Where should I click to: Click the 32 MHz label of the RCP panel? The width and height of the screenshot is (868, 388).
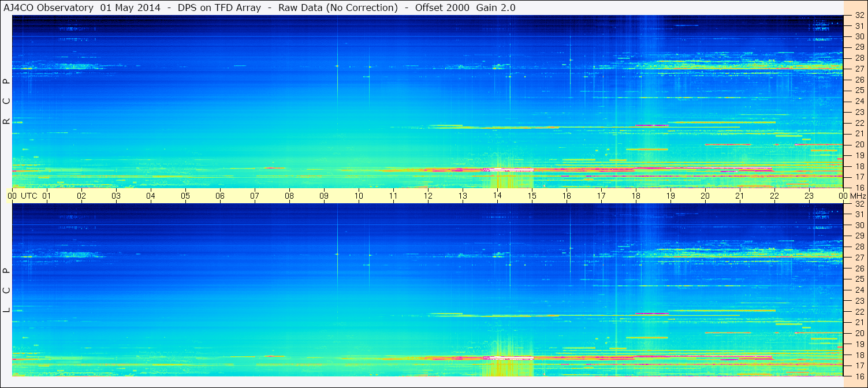[x=859, y=16]
